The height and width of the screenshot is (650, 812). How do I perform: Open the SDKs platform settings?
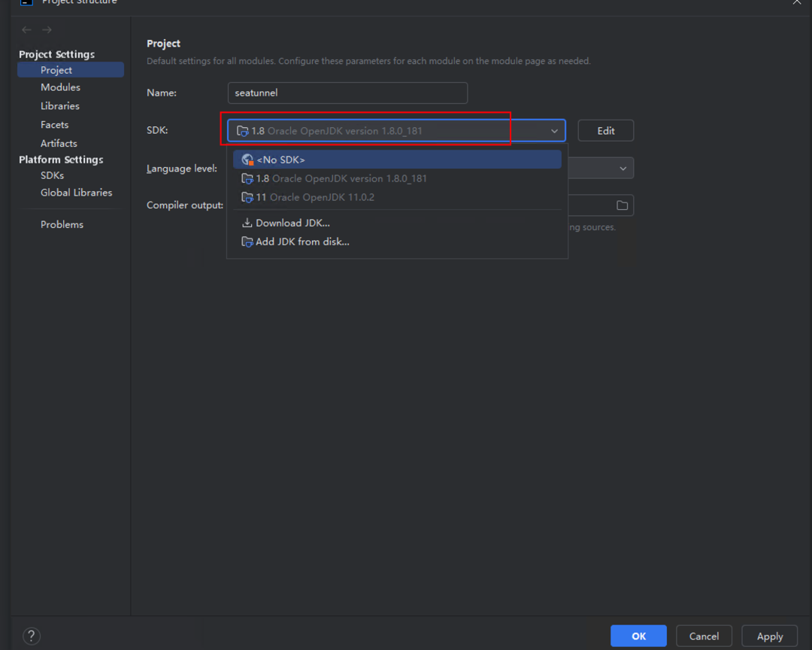click(53, 175)
